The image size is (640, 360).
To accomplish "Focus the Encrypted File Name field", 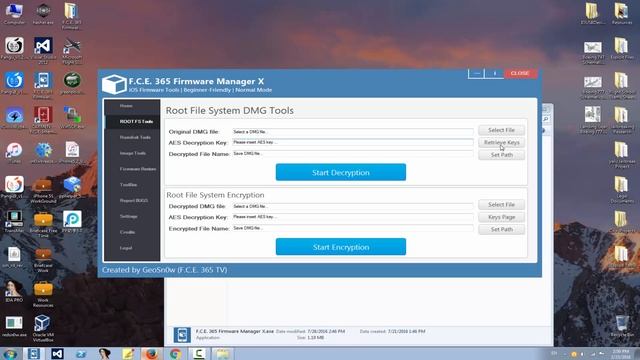I will [353, 228].
